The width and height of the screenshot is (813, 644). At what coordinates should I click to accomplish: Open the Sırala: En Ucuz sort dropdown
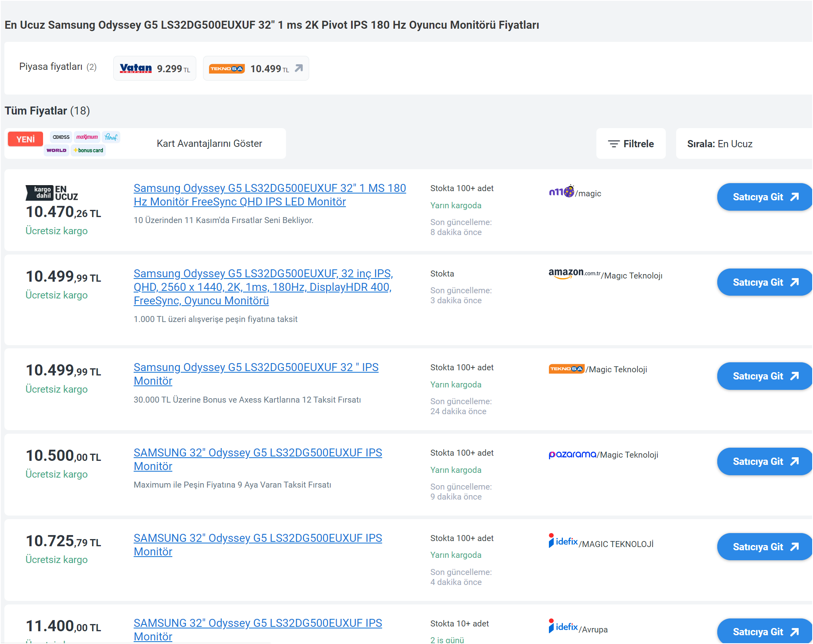pos(744,144)
